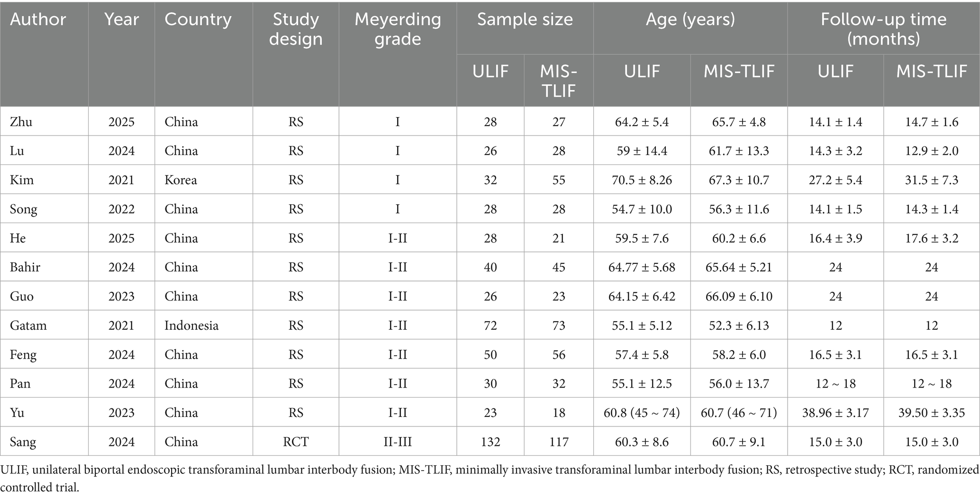Select the age cell 60.8 (45 ~ 74)
Screen dimensions: 980x498
pyautogui.click(x=642, y=413)
